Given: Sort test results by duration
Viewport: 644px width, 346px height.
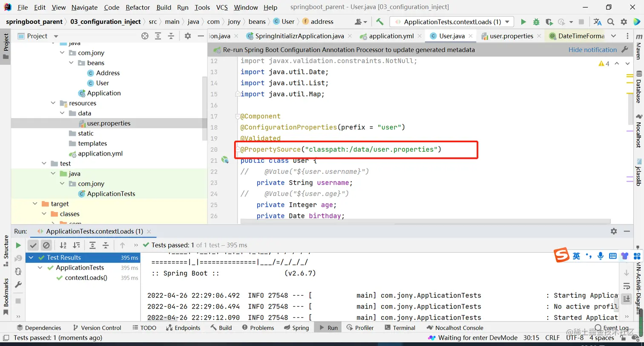Looking at the screenshot, I should coord(76,245).
